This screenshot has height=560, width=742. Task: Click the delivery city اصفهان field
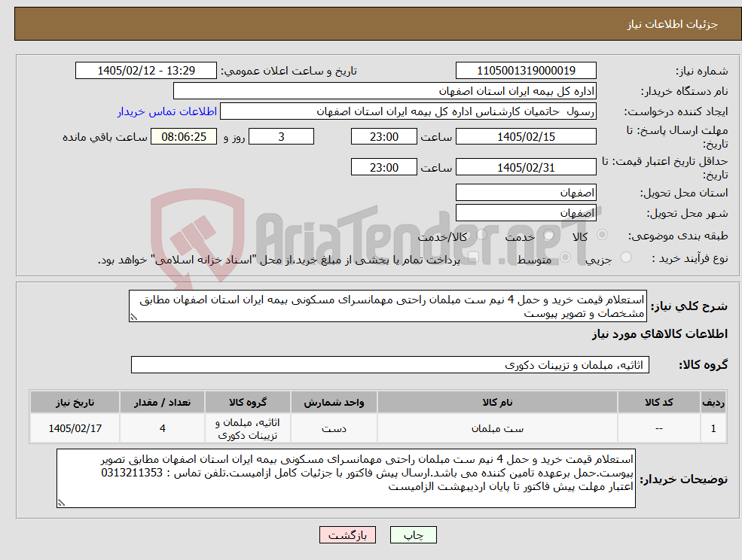(x=526, y=213)
